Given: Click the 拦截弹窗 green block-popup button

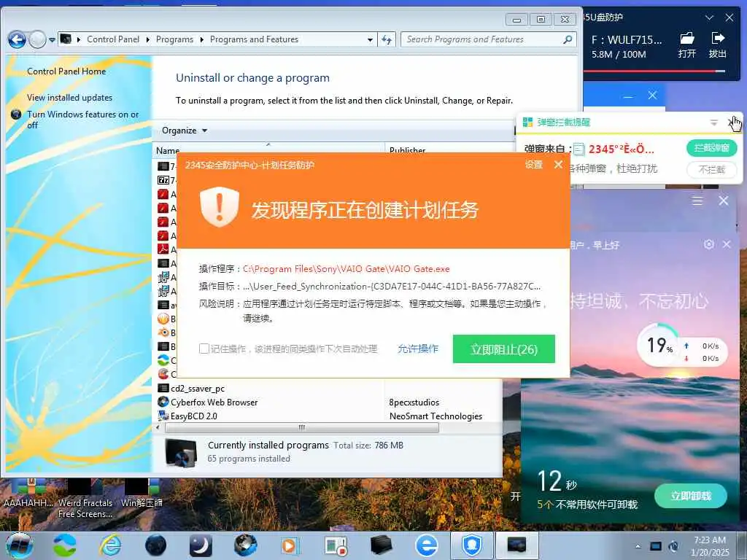Looking at the screenshot, I should pos(712,147).
